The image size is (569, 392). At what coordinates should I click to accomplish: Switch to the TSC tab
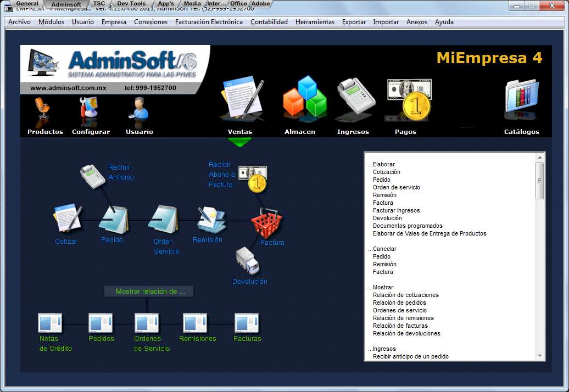point(99,4)
